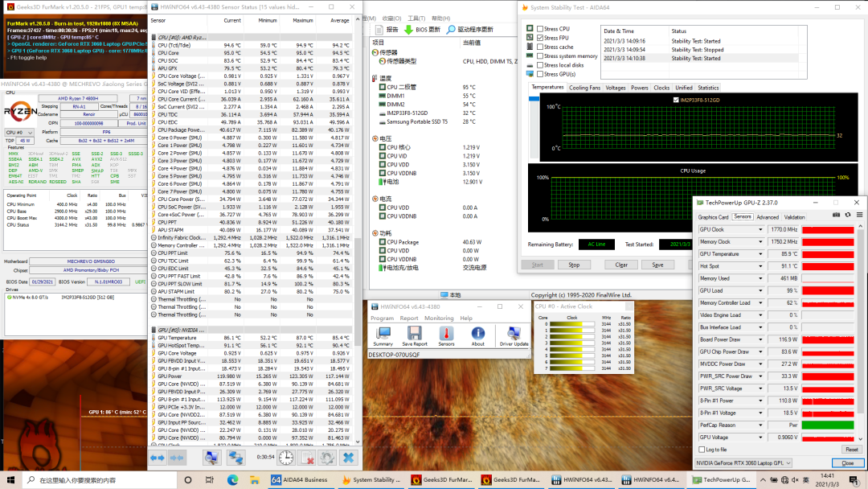The image size is (868, 489).
Task: Open Sensors thermometer icon in HWiNFO
Action: pos(446,335)
